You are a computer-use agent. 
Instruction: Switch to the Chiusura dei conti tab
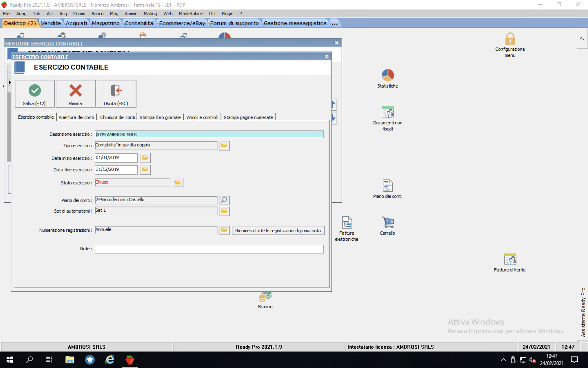point(117,117)
